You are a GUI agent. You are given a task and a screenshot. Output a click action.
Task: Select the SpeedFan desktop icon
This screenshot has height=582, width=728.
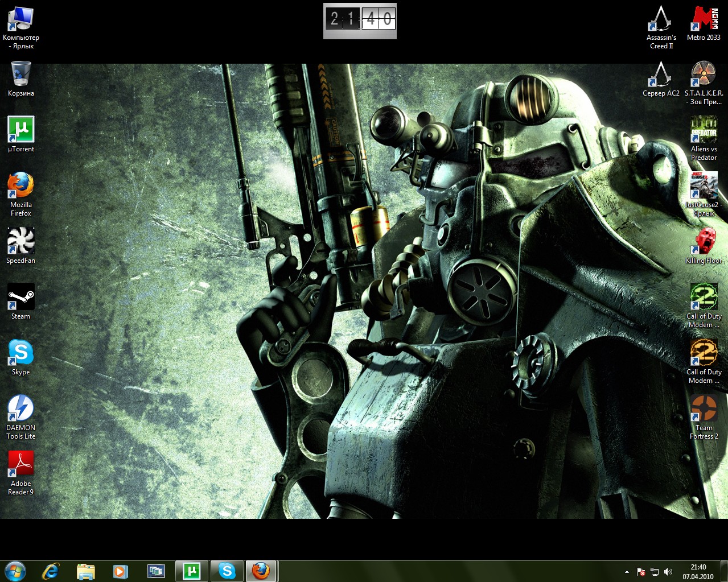21,241
